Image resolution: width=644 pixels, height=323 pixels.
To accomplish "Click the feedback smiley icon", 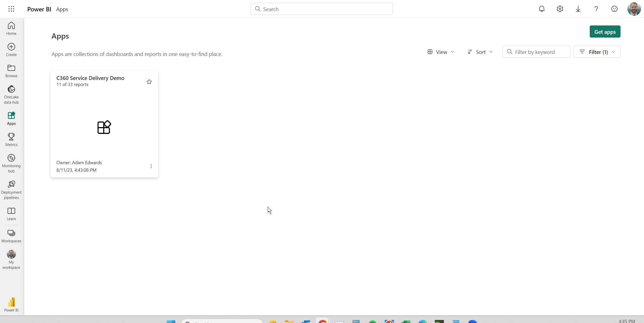I will 614,9.
